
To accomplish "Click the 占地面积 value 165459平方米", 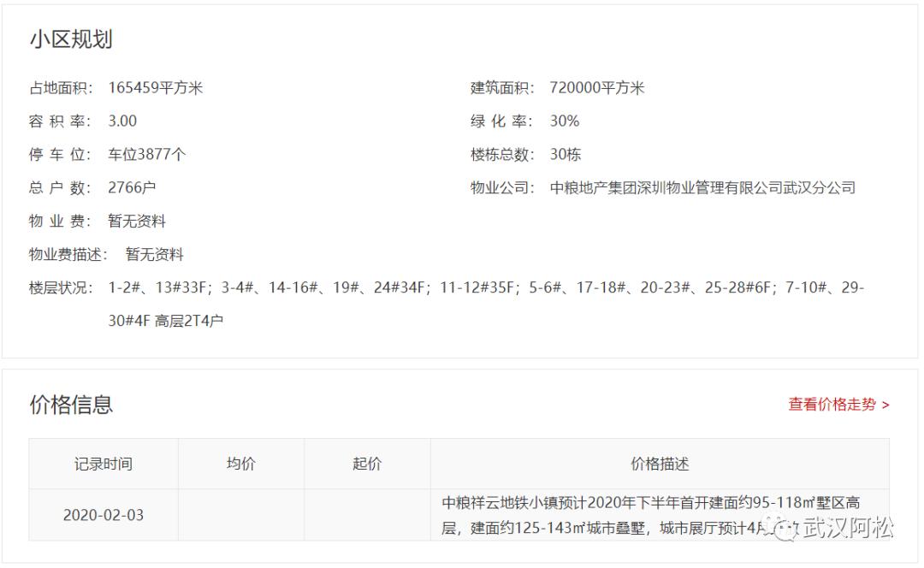I will 157,86.
